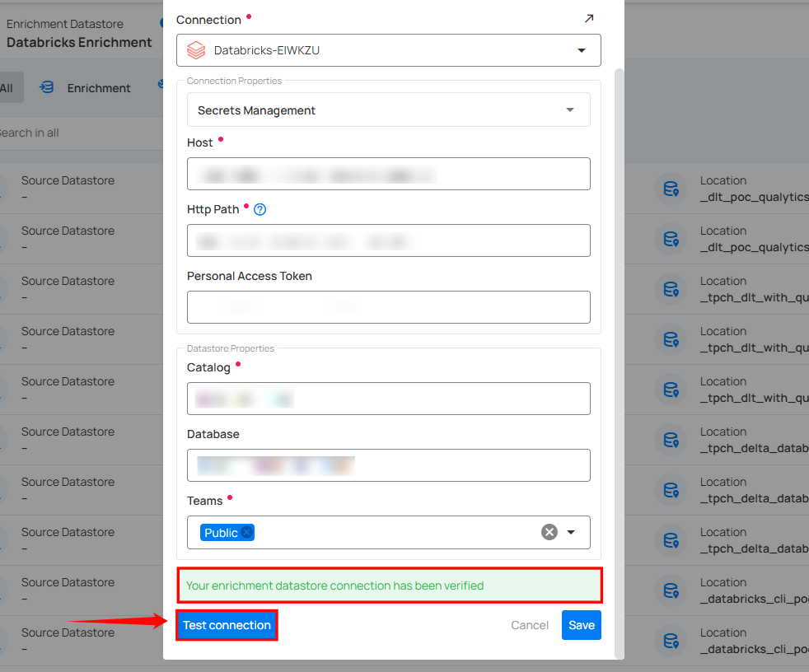Click the Catalog input field

389,399
